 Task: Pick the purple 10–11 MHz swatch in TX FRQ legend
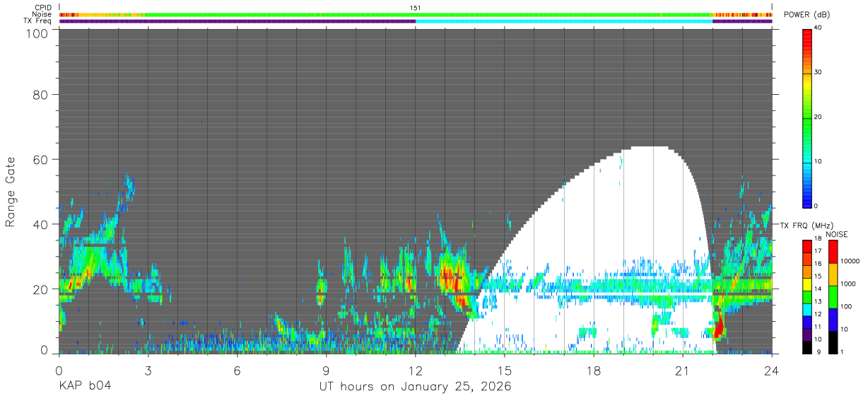pyautogui.click(x=808, y=335)
